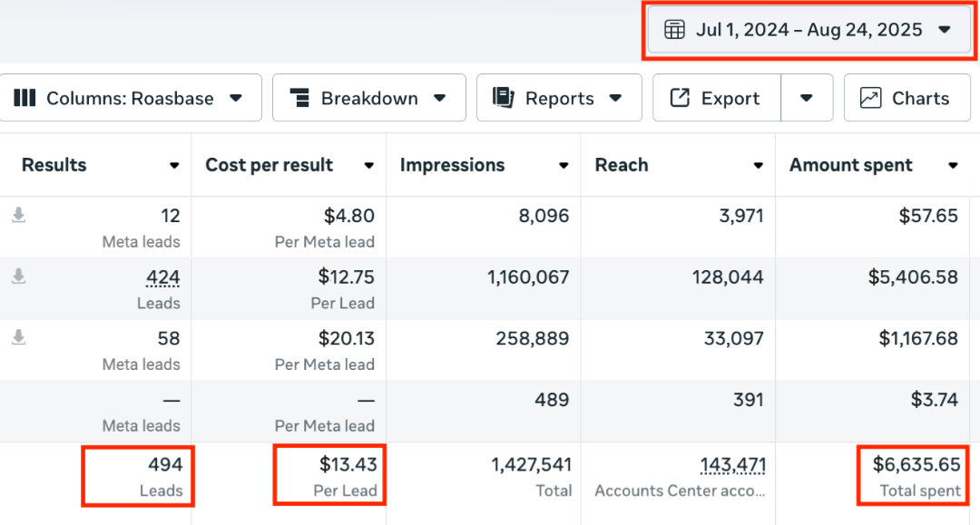Click the 143,471 total reach value
Image resolution: width=980 pixels, height=525 pixels.
point(732,466)
